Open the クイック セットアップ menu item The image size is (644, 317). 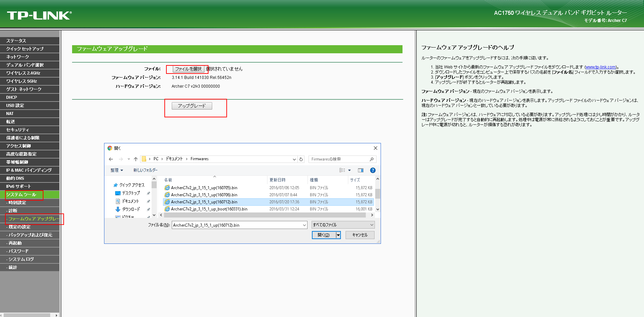click(30, 49)
